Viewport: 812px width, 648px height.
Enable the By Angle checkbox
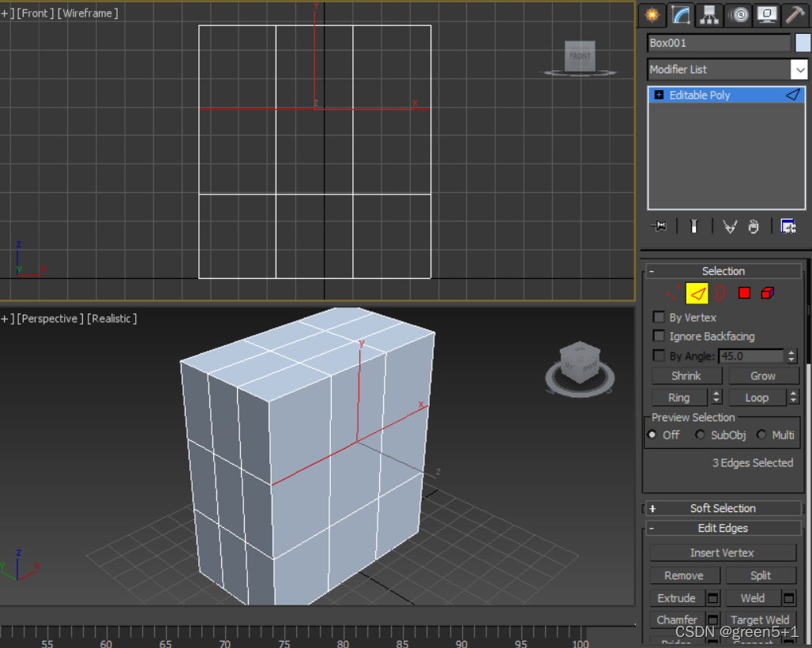659,356
